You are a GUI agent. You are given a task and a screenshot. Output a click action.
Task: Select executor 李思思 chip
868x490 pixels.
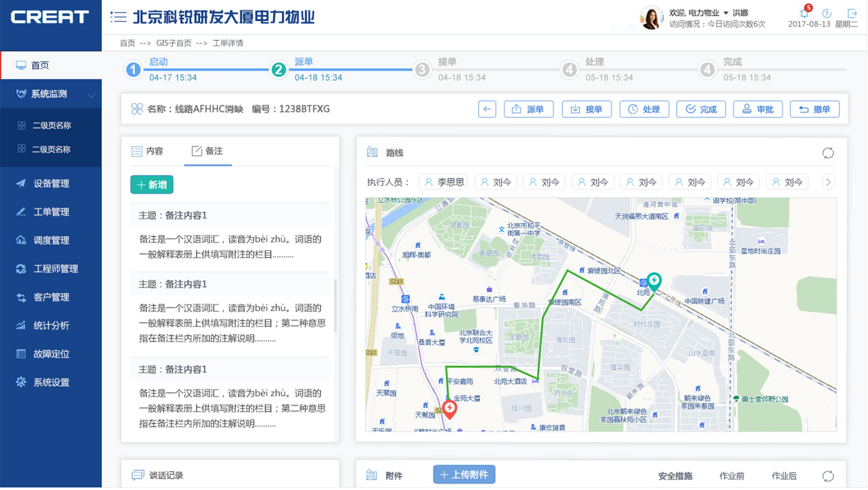point(443,182)
